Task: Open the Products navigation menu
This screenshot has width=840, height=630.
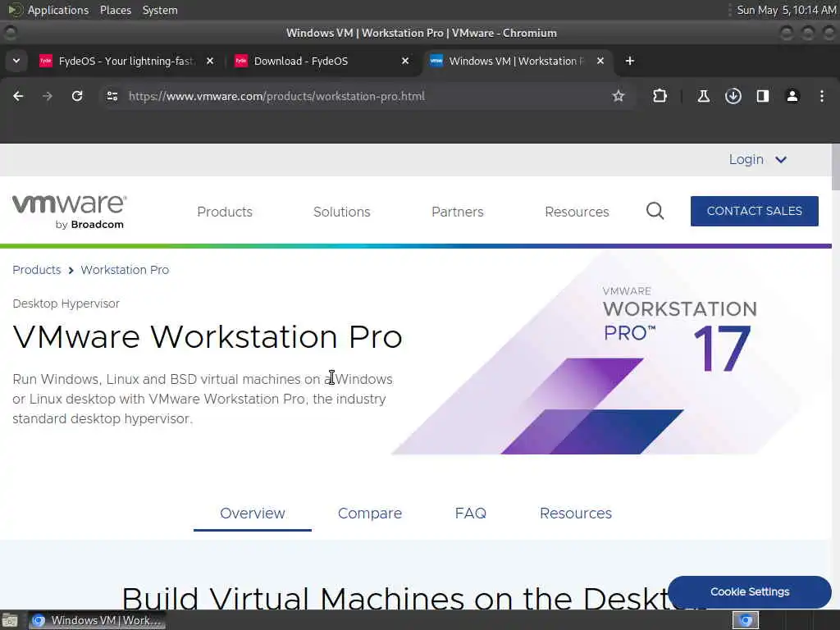Action: tap(225, 212)
